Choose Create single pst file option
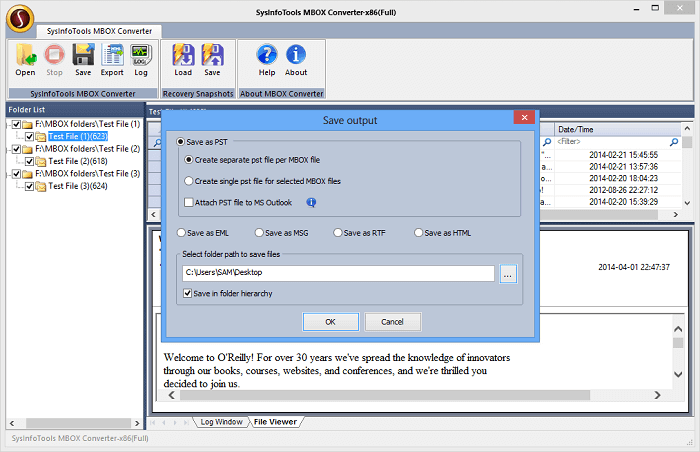 pos(189,181)
